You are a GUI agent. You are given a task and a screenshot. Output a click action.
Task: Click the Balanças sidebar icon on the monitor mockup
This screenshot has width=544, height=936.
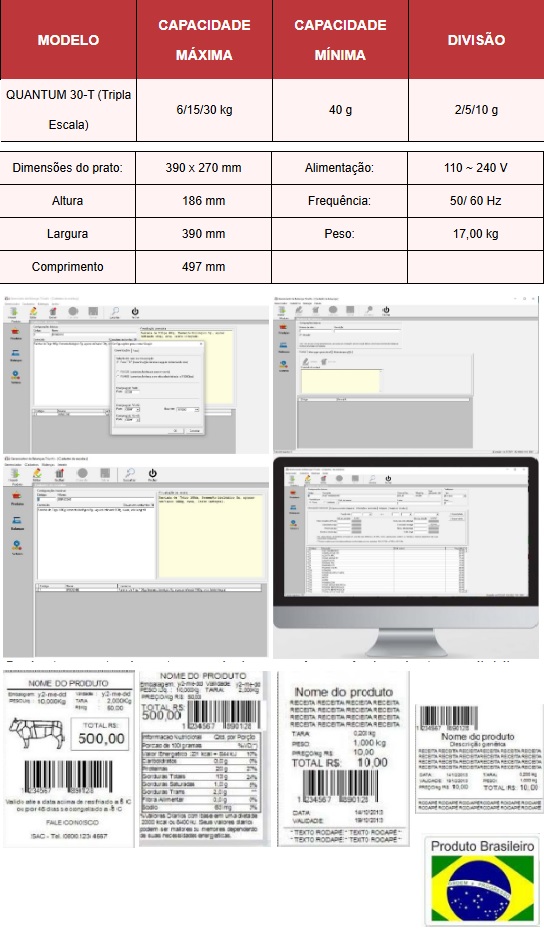point(294,510)
